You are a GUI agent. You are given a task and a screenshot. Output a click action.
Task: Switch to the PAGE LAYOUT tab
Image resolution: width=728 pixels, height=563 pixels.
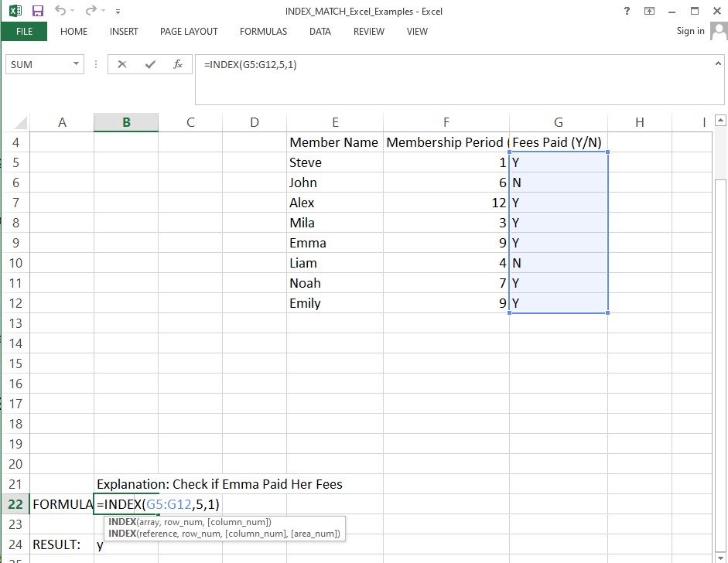click(x=189, y=32)
